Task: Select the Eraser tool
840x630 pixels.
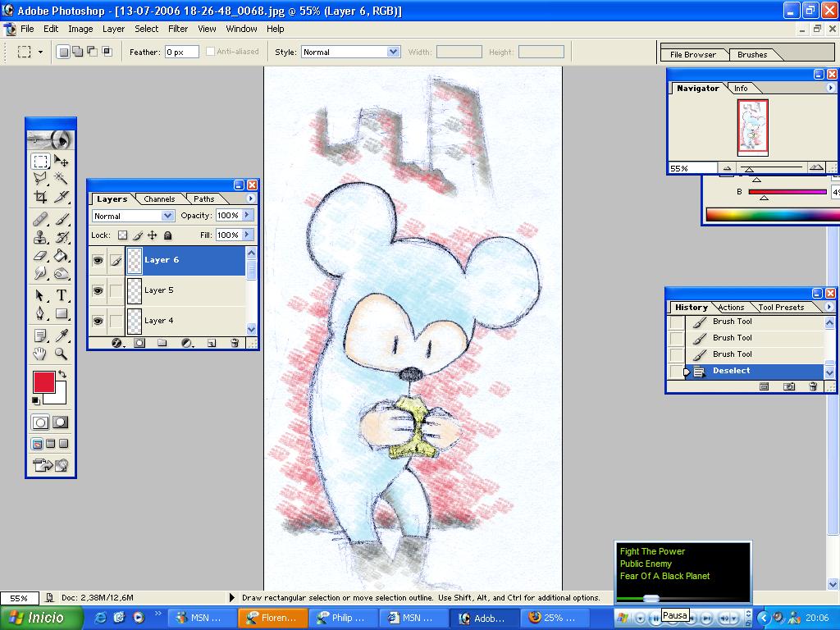Action: click(x=40, y=256)
